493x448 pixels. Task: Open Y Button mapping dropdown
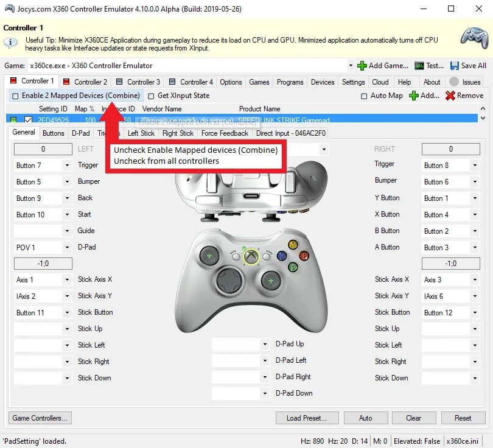pyautogui.click(x=475, y=198)
